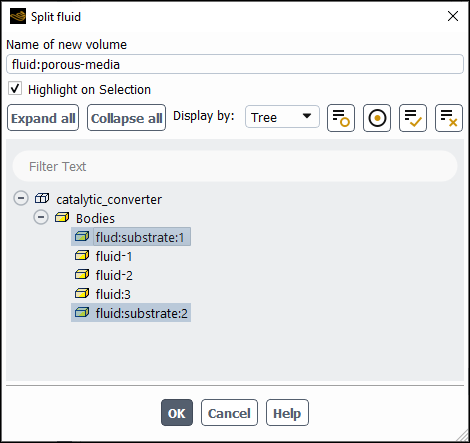Screen dimensions: 470x443
Task: Confirm with the OK button
Action: [177, 413]
